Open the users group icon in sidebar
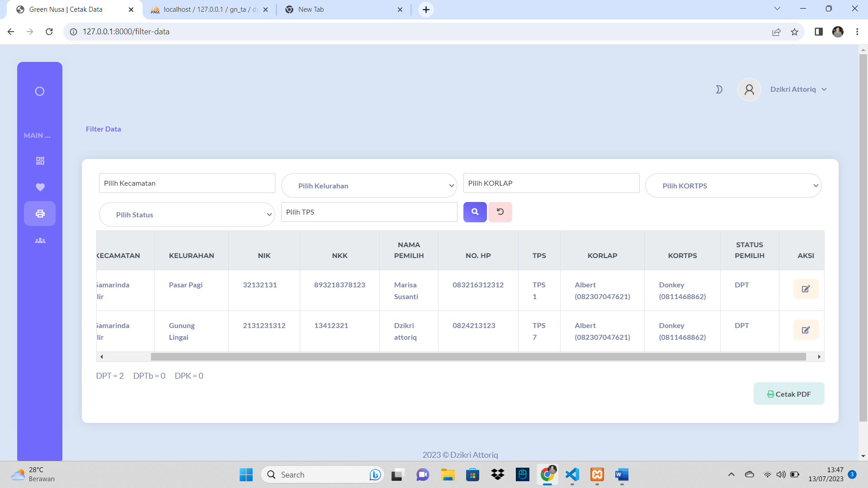Image resolution: width=868 pixels, height=488 pixels. [x=40, y=240]
